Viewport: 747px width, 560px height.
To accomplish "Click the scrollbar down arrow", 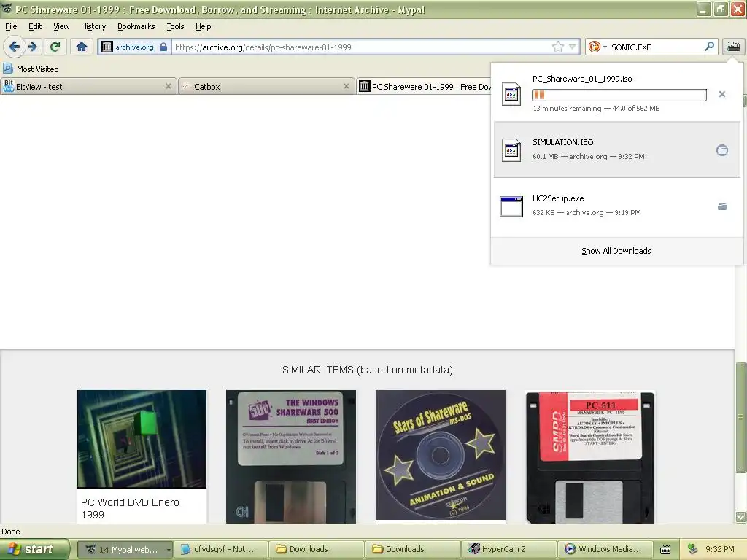I will point(740,517).
